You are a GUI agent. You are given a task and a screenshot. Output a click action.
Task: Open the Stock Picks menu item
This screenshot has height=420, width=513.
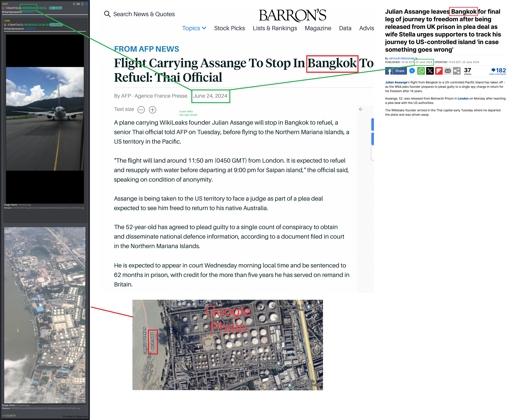pos(229,28)
